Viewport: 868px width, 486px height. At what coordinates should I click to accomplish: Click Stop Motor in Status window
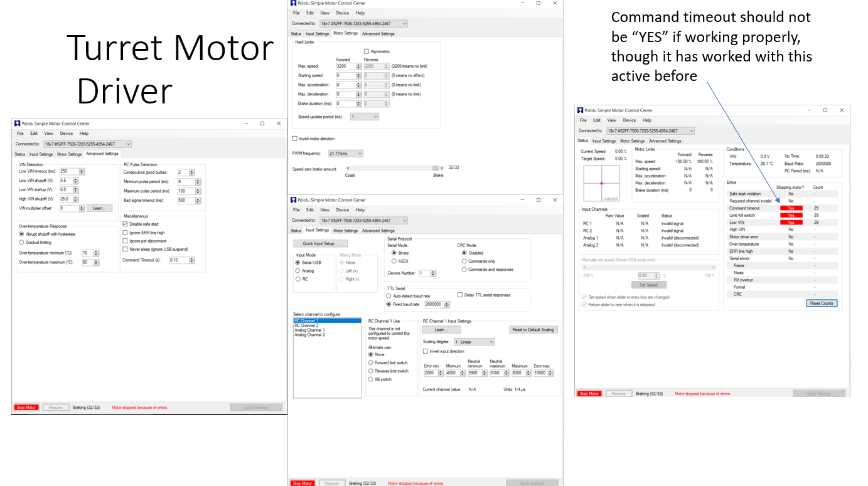pyautogui.click(x=589, y=394)
